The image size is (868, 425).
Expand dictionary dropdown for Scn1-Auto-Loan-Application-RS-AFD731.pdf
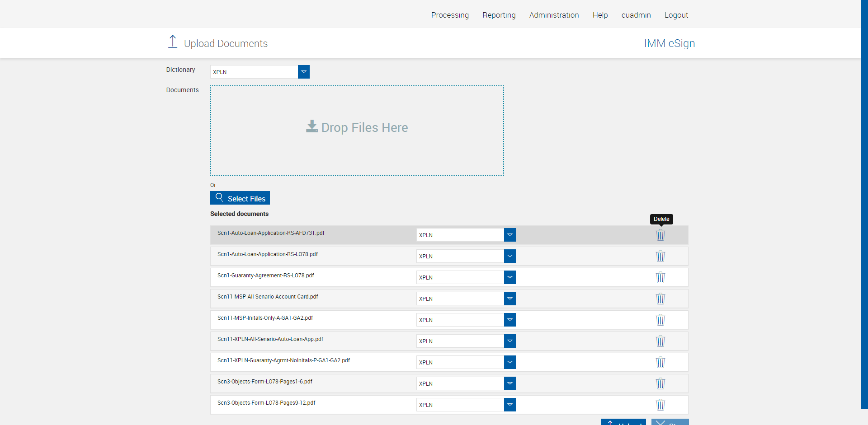click(x=509, y=235)
